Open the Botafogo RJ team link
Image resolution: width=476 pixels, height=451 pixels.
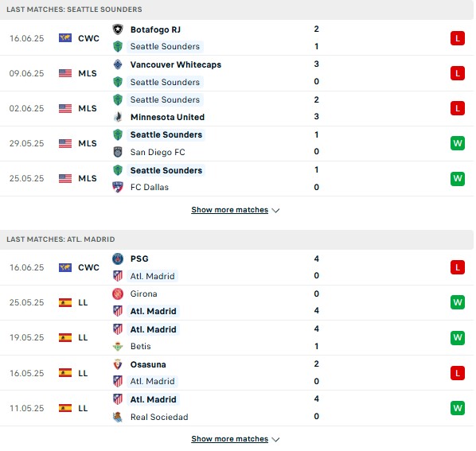click(x=155, y=29)
